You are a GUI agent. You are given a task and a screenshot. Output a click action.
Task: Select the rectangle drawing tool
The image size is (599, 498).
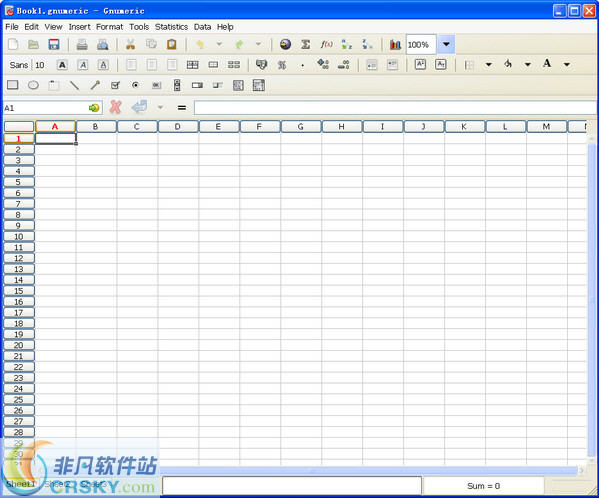click(13, 85)
